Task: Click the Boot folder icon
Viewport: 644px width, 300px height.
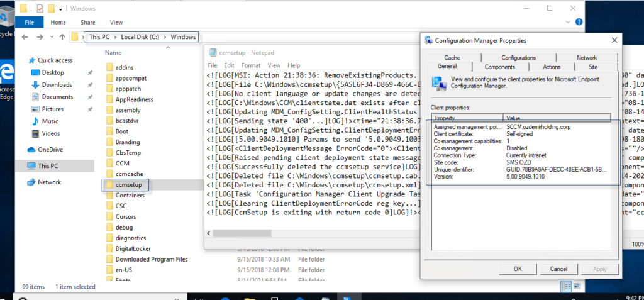Action: point(109,131)
